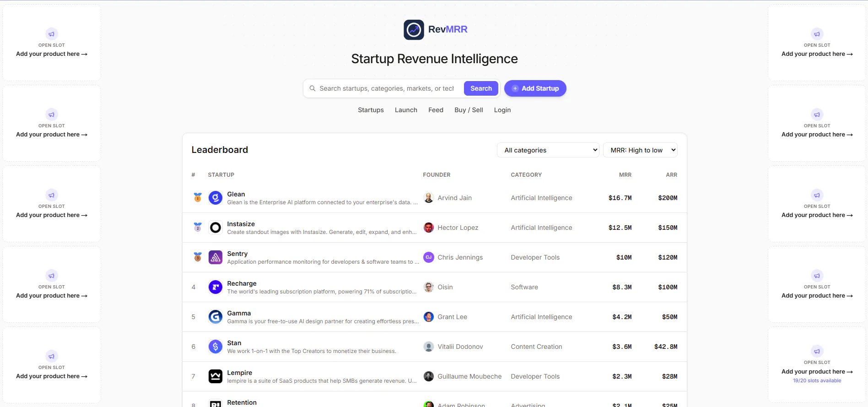This screenshot has height=407, width=868.
Task: Click the Search button
Action: (x=481, y=88)
